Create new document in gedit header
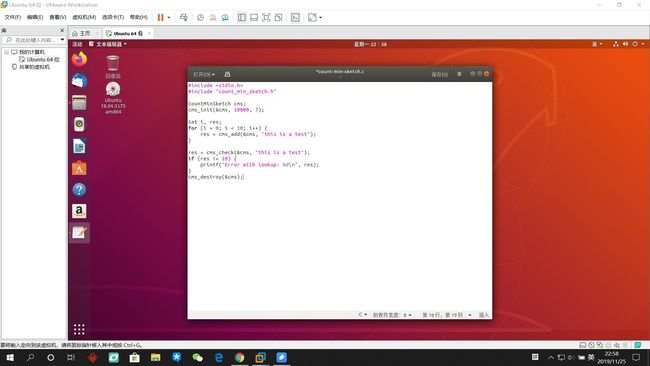 click(x=227, y=74)
